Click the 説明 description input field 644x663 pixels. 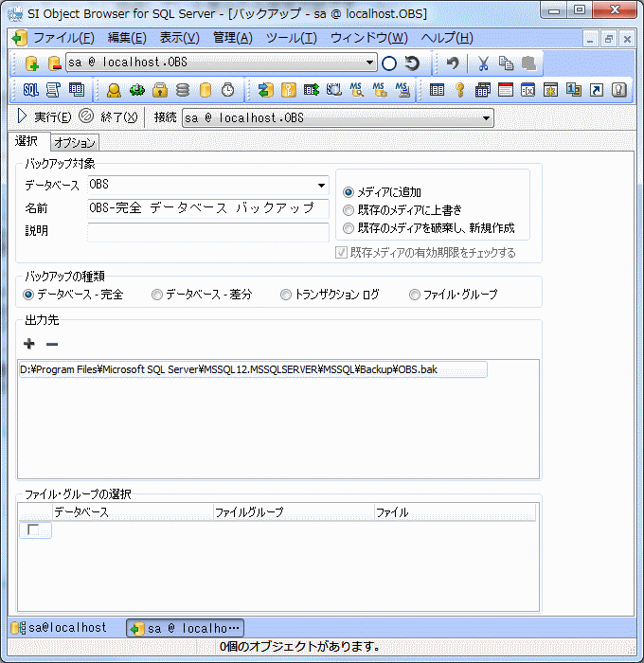point(207,231)
